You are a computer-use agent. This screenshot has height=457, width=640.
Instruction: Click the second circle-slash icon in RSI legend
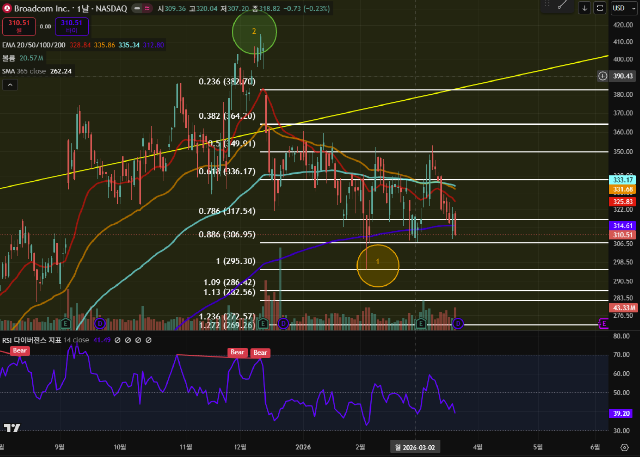pos(128,340)
